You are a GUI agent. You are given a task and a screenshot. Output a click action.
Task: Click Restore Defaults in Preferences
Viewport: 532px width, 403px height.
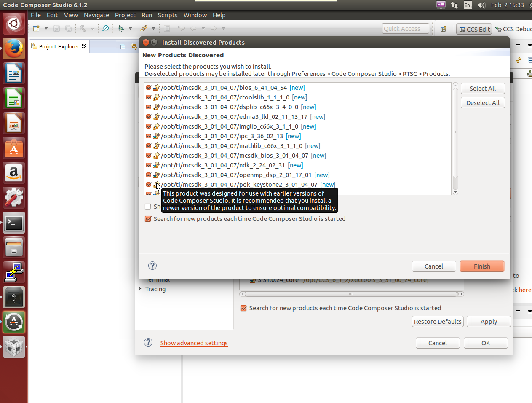(x=438, y=322)
